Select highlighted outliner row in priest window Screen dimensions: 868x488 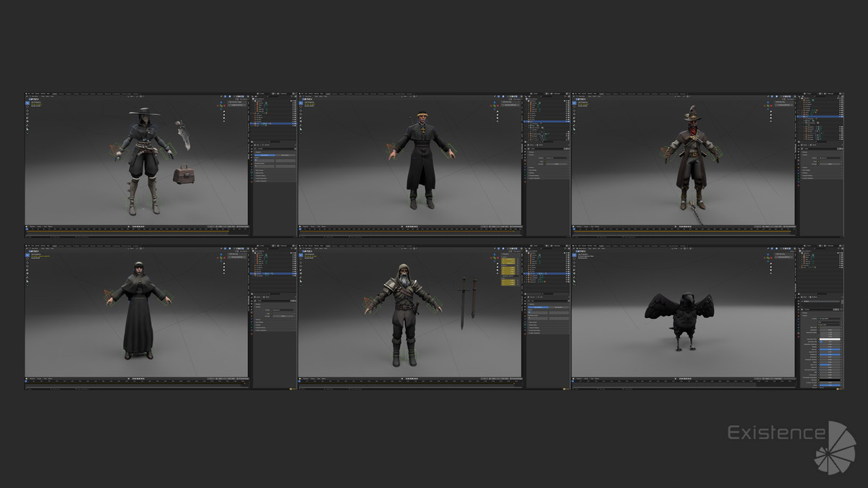tap(547, 121)
